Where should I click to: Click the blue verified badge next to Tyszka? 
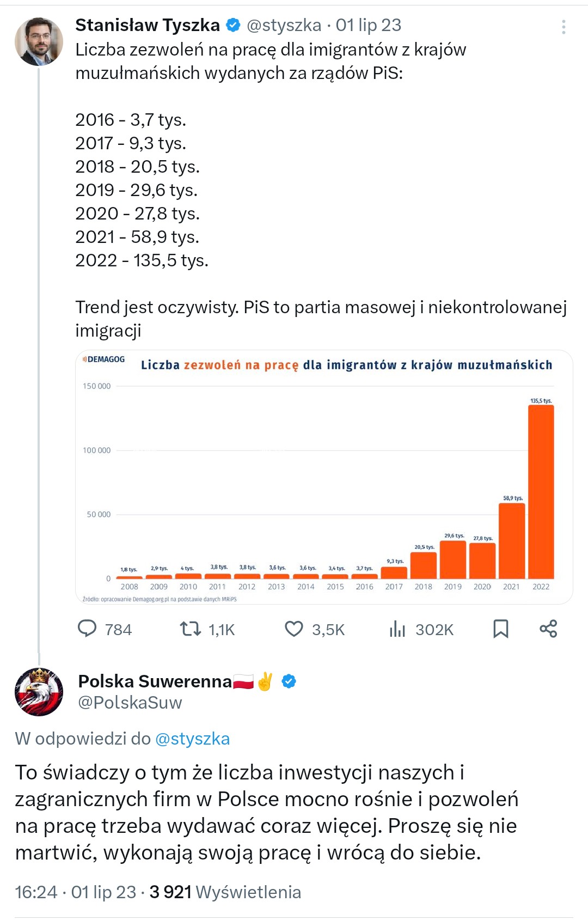(x=234, y=25)
